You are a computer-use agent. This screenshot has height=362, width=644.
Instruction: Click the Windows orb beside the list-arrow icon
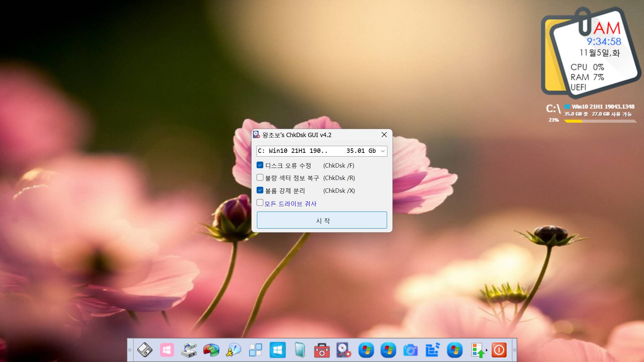pyautogui.click(x=454, y=350)
